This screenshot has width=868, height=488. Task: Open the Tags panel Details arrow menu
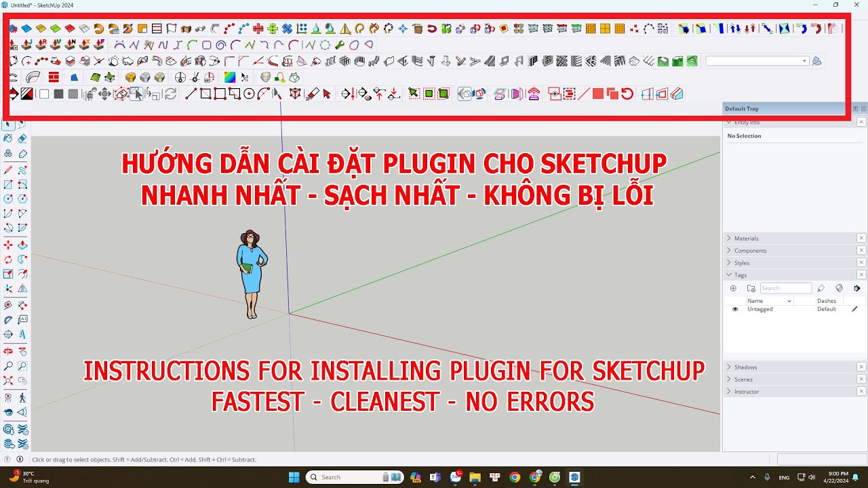click(x=857, y=288)
